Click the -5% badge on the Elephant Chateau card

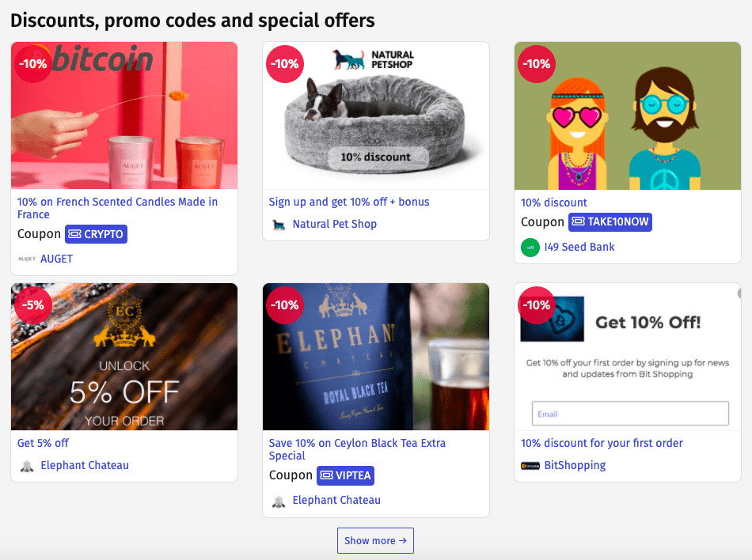tap(32, 305)
